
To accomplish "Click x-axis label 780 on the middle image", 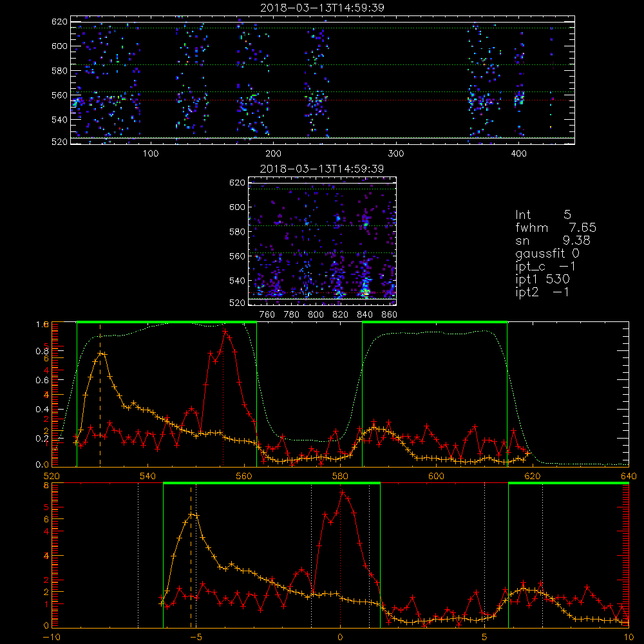I will (292, 315).
